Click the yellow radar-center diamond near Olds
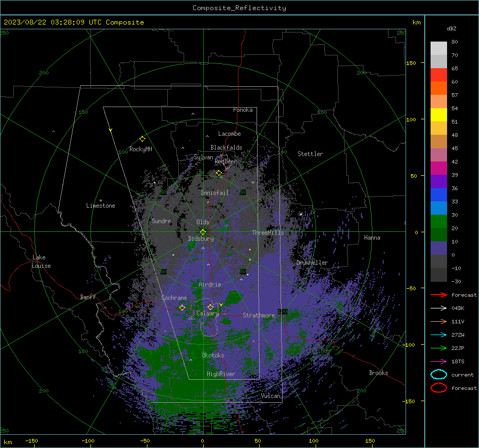 pyautogui.click(x=203, y=232)
